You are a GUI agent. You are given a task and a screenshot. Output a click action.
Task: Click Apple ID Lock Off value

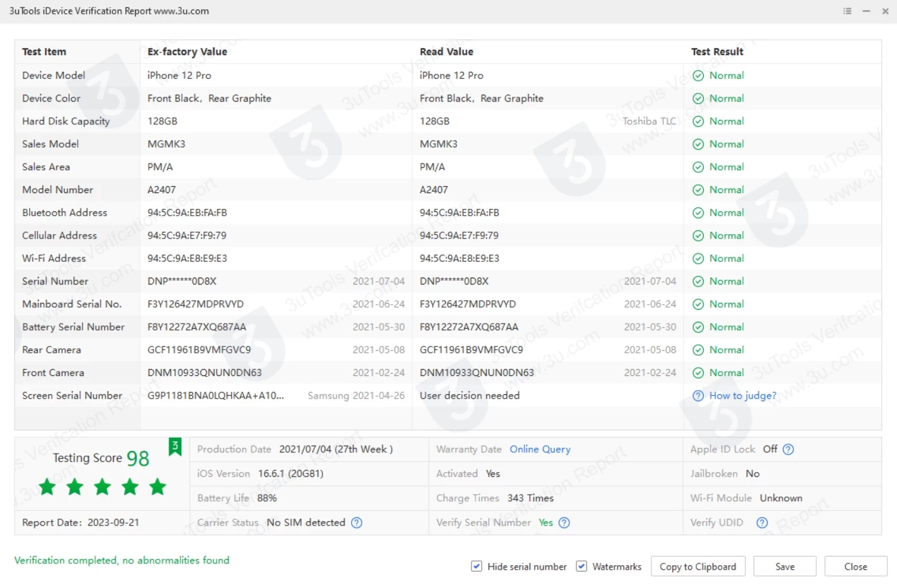click(770, 449)
